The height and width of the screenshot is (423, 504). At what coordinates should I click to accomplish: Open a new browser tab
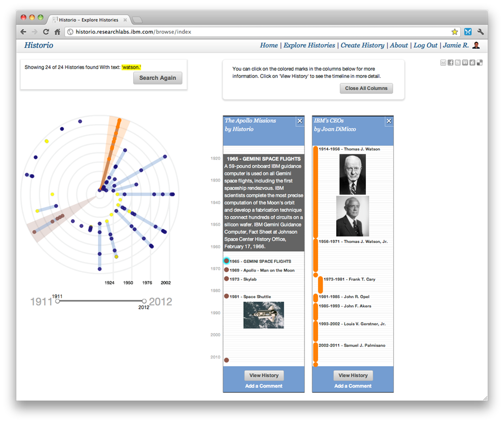138,20
